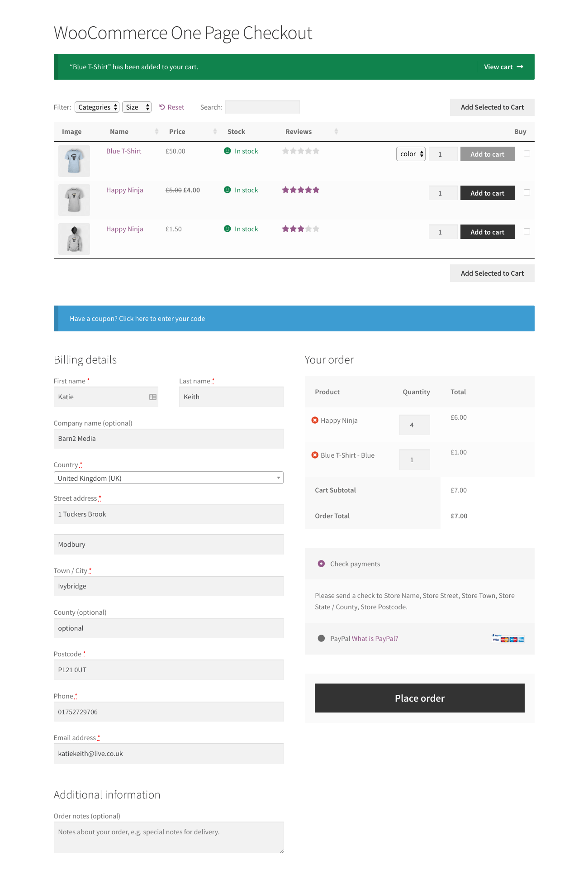The height and width of the screenshot is (880, 588).
Task: Tick the £4.00 Happy Ninja checkbox
Action: tap(526, 192)
